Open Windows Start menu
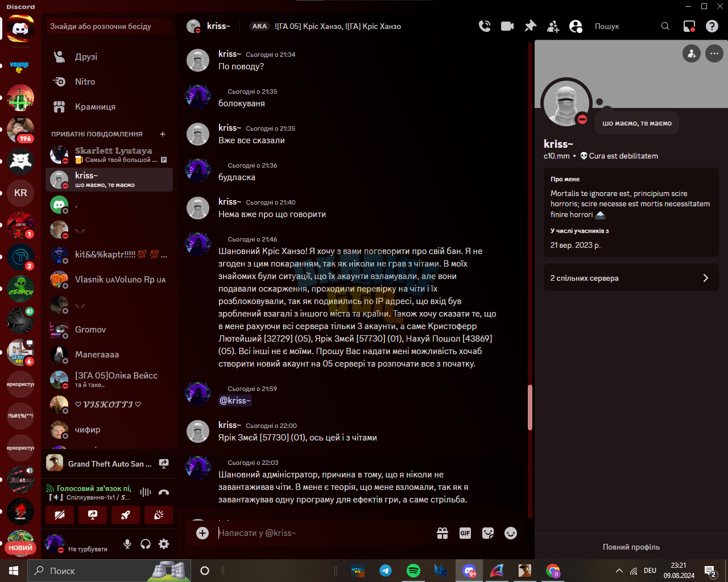 pos(14,571)
